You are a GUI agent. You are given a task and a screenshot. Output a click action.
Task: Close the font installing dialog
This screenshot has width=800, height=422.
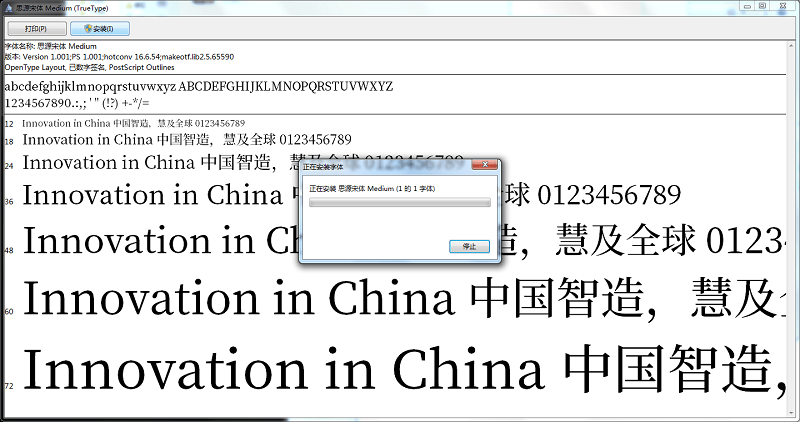click(x=485, y=165)
